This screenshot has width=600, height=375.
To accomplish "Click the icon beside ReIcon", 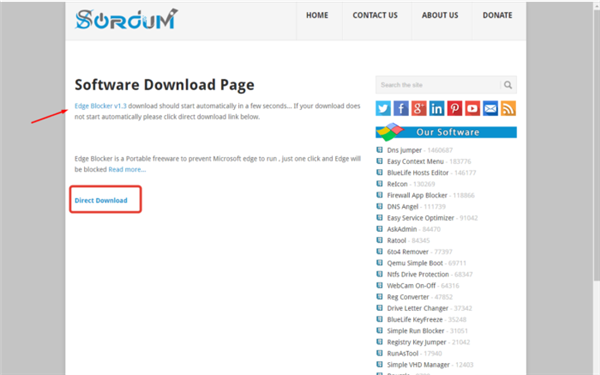I will pos(380,184).
